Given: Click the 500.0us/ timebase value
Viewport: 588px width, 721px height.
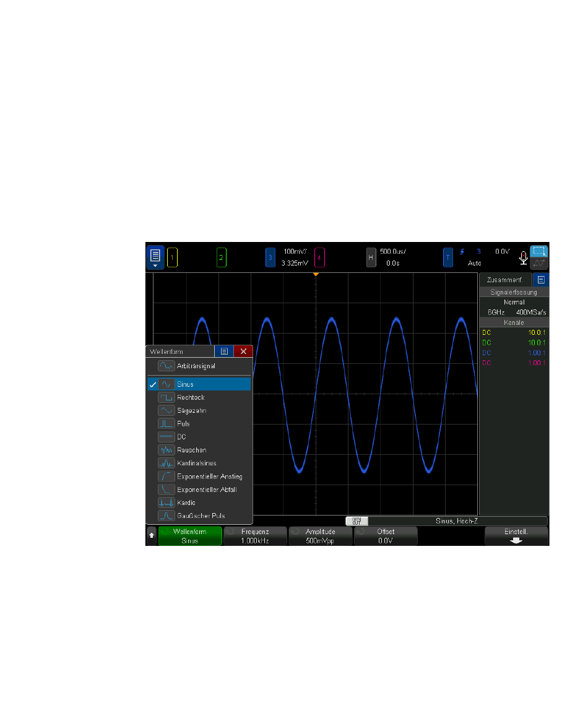Looking at the screenshot, I should 392,251.
